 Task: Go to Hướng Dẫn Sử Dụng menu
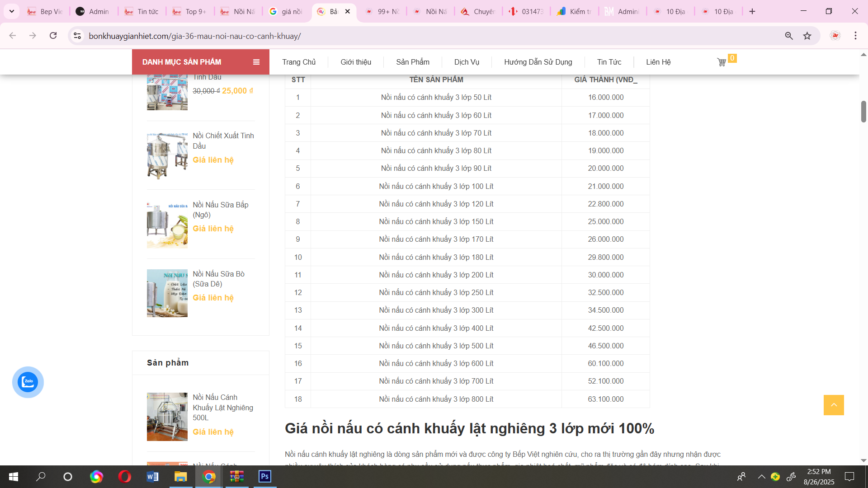click(538, 62)
